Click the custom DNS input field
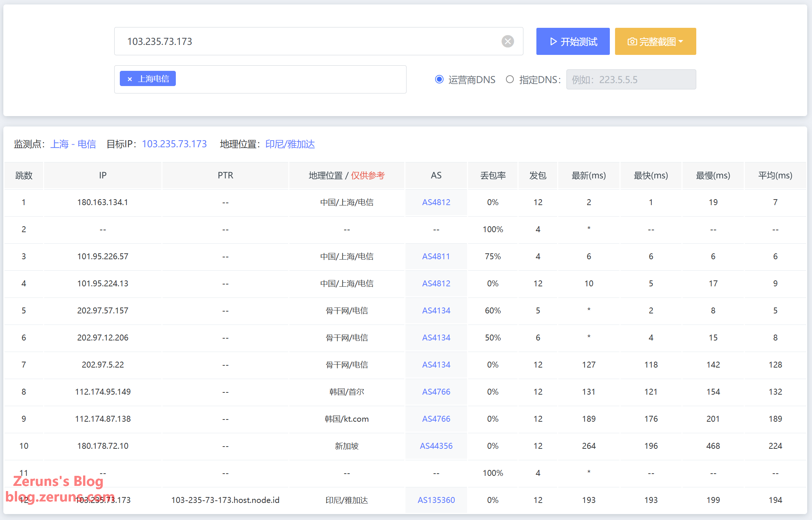Image resolution: width=812 pixels, height=520 pixels. coord(631,79)
